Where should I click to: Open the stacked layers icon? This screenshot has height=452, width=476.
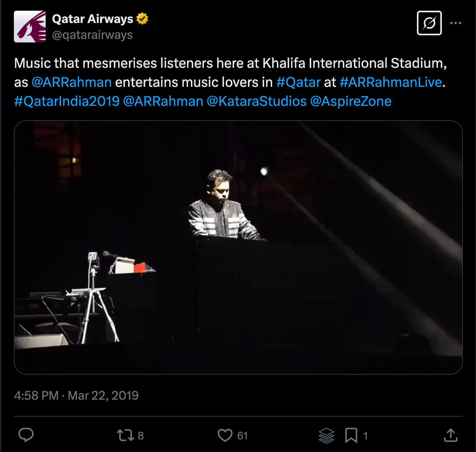[326, 436]
